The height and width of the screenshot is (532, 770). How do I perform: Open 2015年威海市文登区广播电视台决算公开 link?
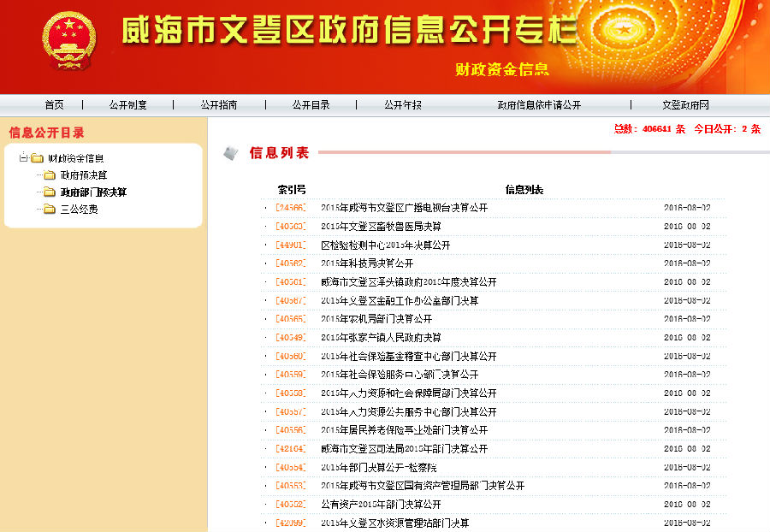[x=400, y=207]
